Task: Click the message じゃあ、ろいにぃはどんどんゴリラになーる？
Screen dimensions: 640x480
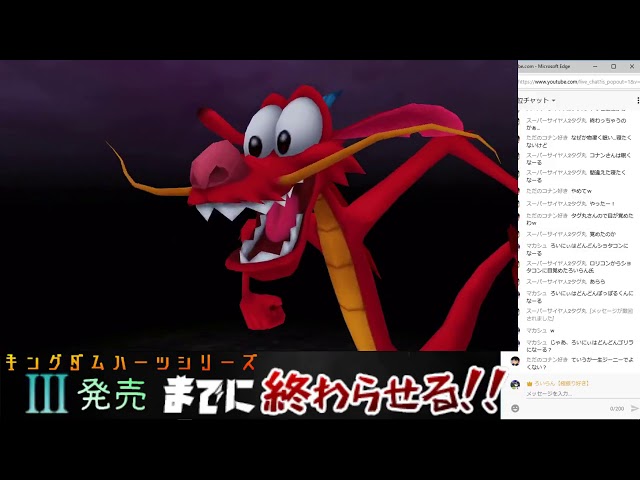Action: 580,346
